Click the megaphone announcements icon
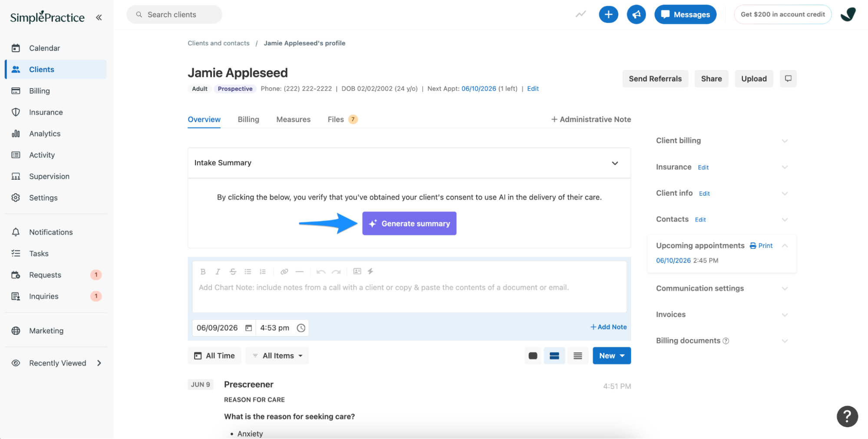868x439 pixels. [x=636, y=14]
